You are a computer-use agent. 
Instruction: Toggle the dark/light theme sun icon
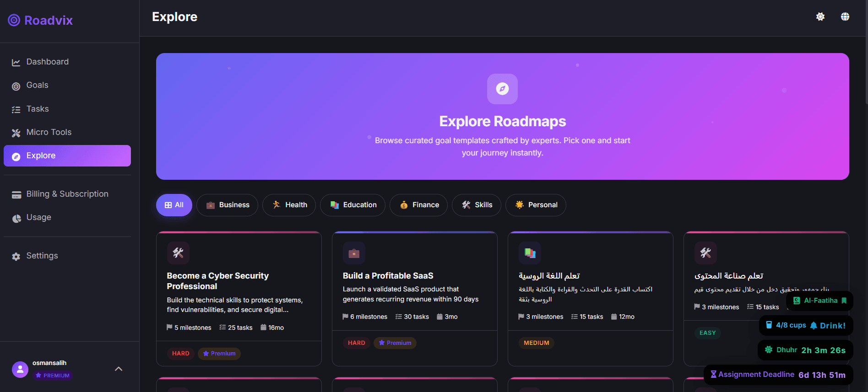tap(820, 16)
